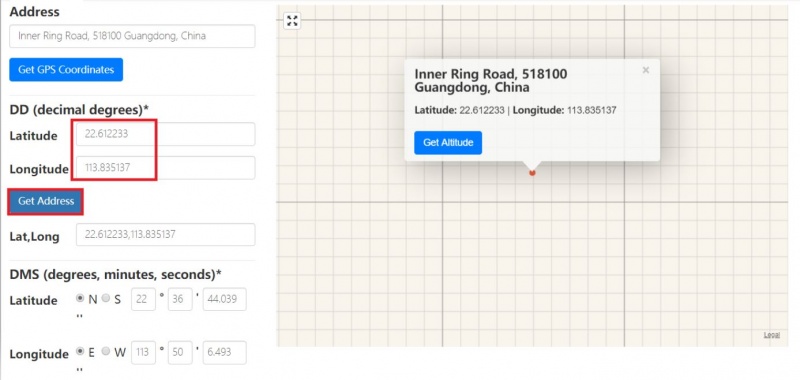Open the Legal link on map
Screen dimensions: 800x380
[x=771, y=335]
